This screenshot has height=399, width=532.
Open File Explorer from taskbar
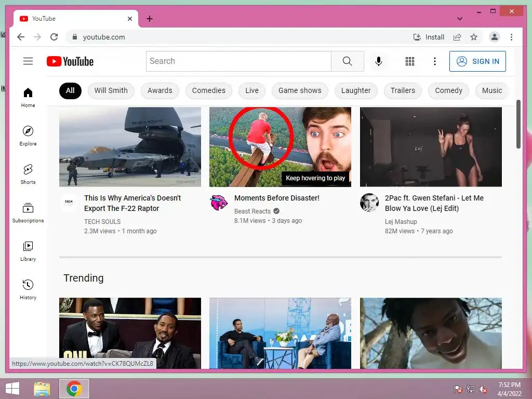pos(42,389)
